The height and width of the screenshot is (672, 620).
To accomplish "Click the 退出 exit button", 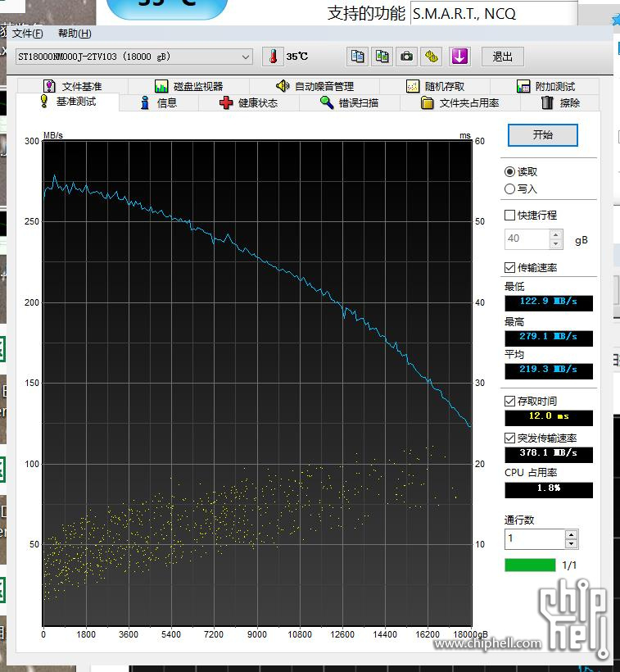I will (502, 57).
